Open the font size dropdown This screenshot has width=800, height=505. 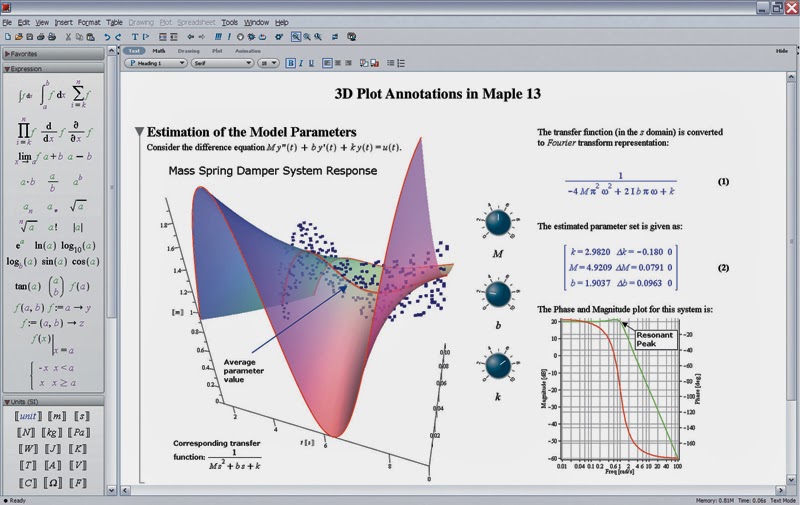click(268, 63)
